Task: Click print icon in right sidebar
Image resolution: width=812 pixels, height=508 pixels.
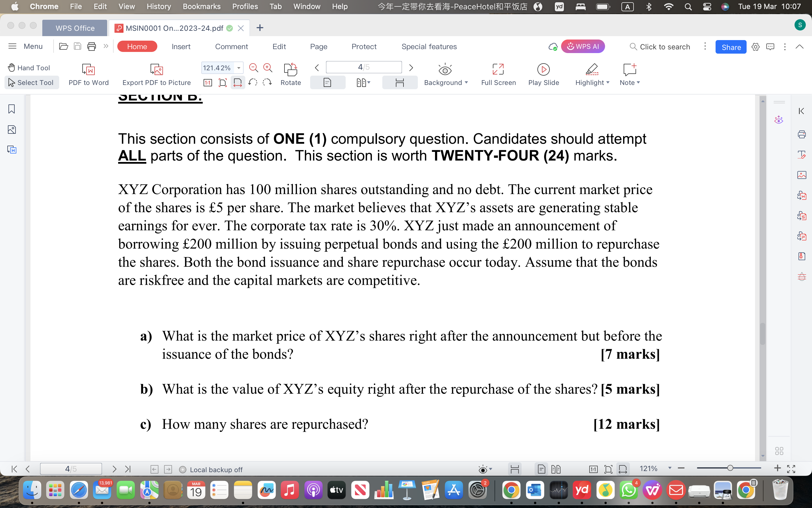Action: (x=802, y=134)
